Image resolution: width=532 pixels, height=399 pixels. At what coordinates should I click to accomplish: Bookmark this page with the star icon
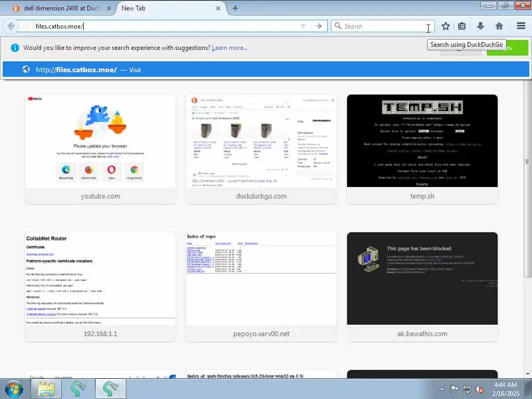click(x=445, y=26)
